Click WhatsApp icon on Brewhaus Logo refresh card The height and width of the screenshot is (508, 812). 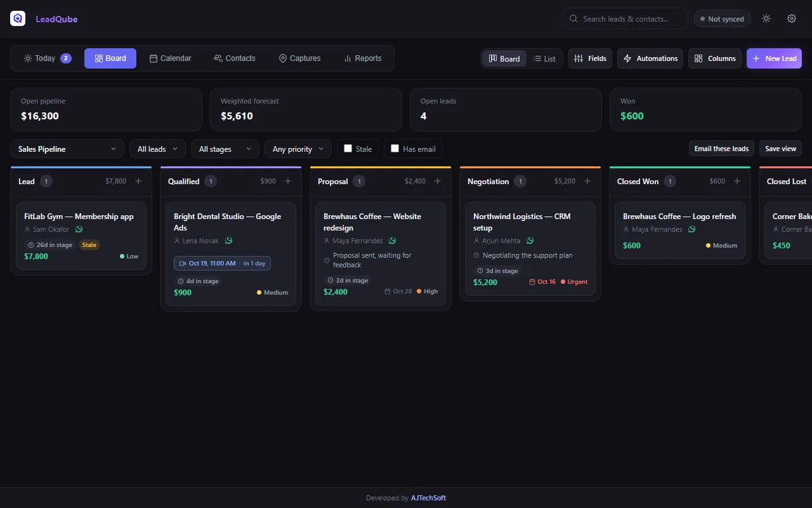[x=691, y=229]
